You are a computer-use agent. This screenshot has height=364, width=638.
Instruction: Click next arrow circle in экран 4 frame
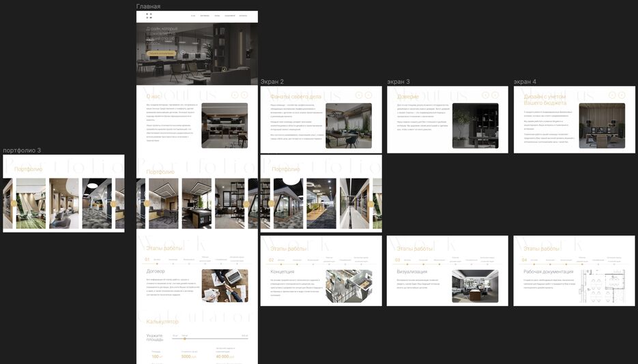[x=622, y=95]
